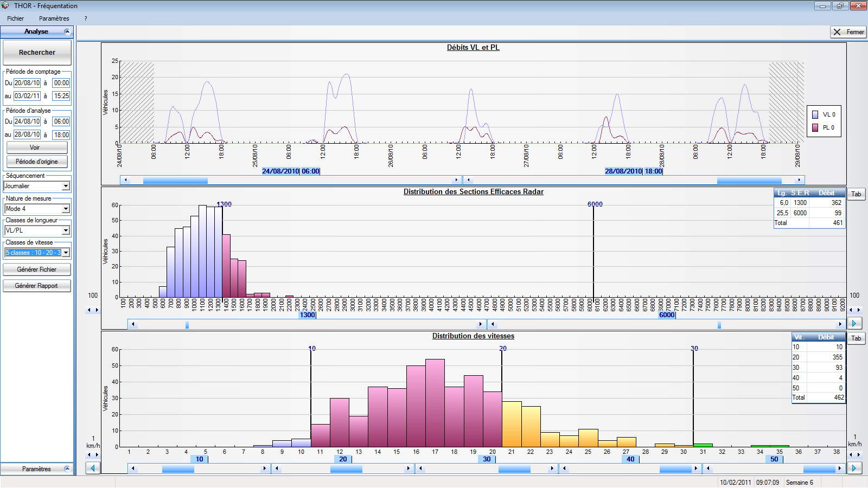
Task: Click the blue left arrow button below speed chart
Action: [93, 468]
